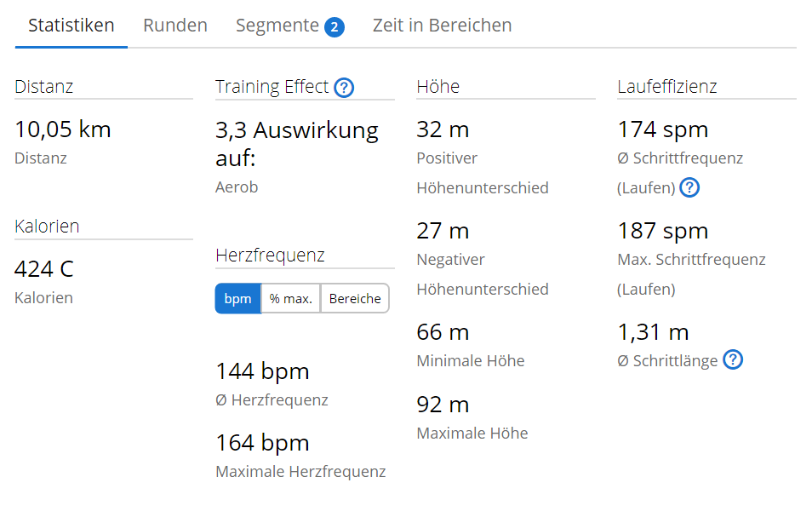Open the Training Effect help icon
Image resolution: width=812 pixels, height=517 pixels.
[x=344, y=87]
